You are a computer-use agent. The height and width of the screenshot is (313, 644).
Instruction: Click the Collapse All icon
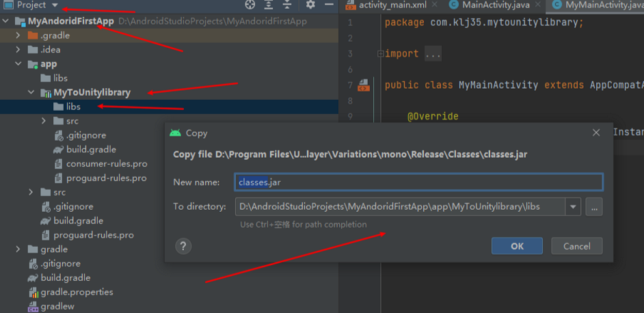(x=287, y=5)
